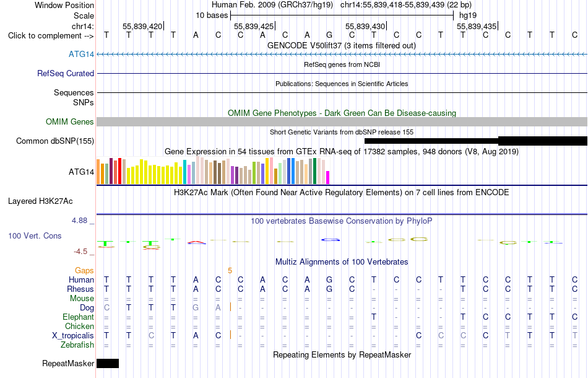
Task: Click the Dog species label
Action: tap(87, 308)
